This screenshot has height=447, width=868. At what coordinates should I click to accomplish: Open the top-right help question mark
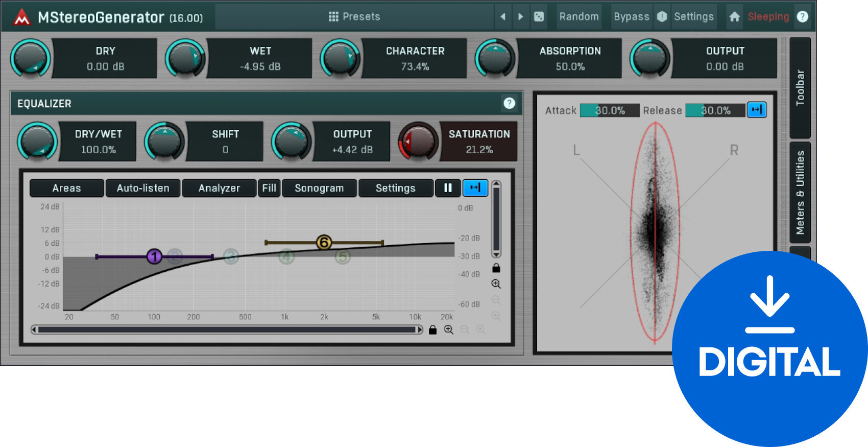click(x=803, y=16)
